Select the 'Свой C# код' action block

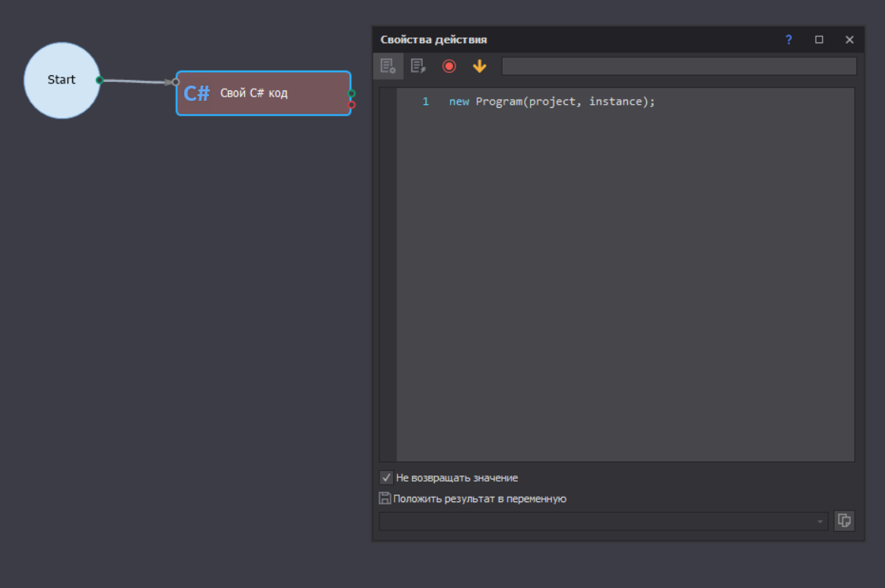point(274,93)
